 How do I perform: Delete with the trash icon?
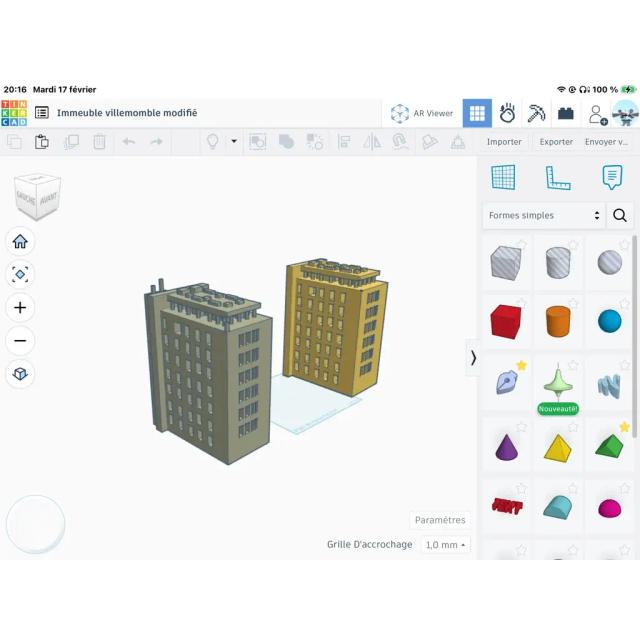(x=99, y=142)
